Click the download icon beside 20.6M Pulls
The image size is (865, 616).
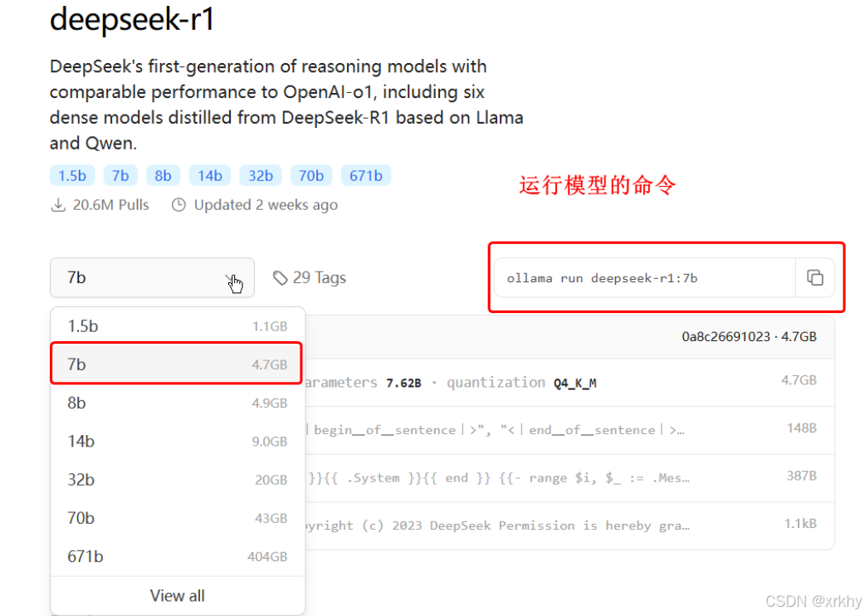tap(58, 205)
